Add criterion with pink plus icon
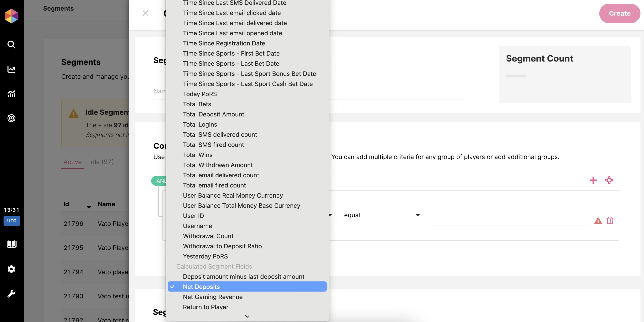 coord(593,180)
